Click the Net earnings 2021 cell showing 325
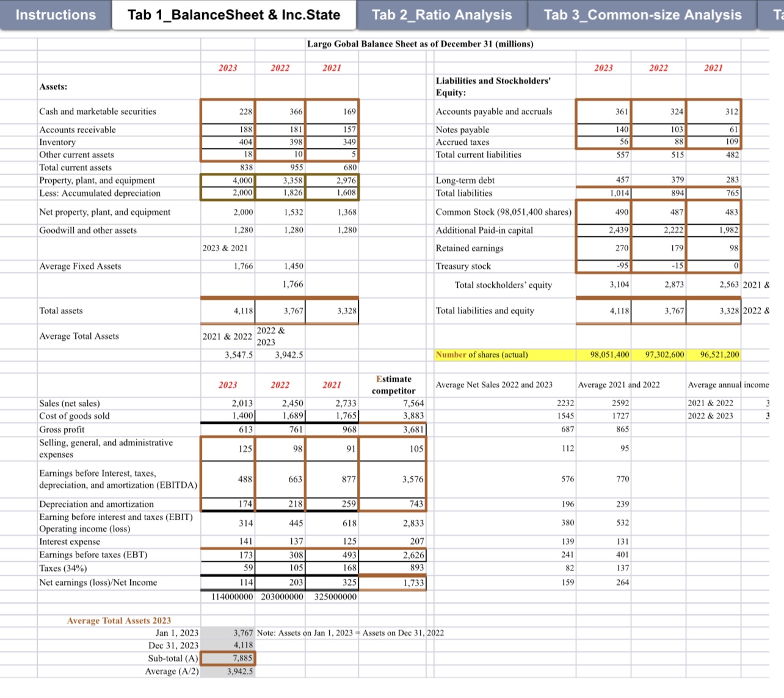The image size is (784, 698). [x=332, y=582]
